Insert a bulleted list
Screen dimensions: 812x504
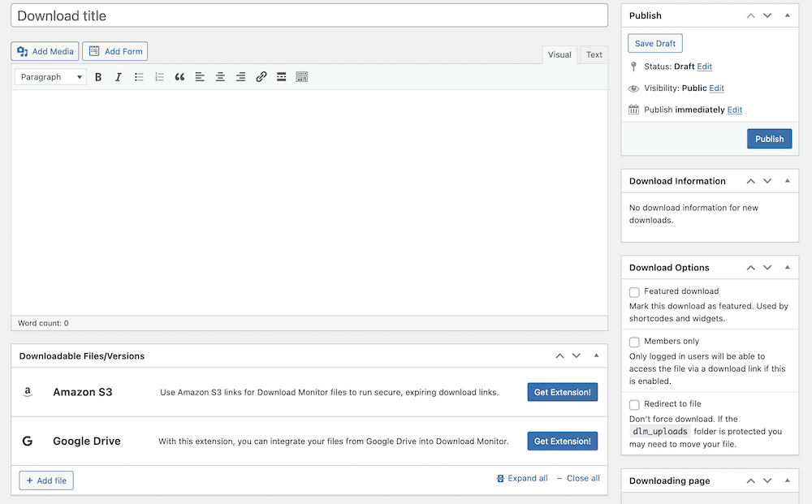tap(139, 77)
